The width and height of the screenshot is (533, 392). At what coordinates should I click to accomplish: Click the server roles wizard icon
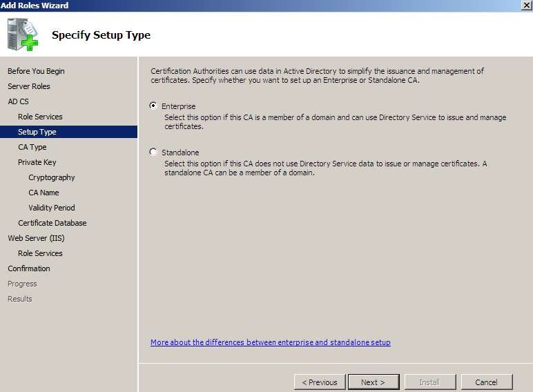coord(22,35)
